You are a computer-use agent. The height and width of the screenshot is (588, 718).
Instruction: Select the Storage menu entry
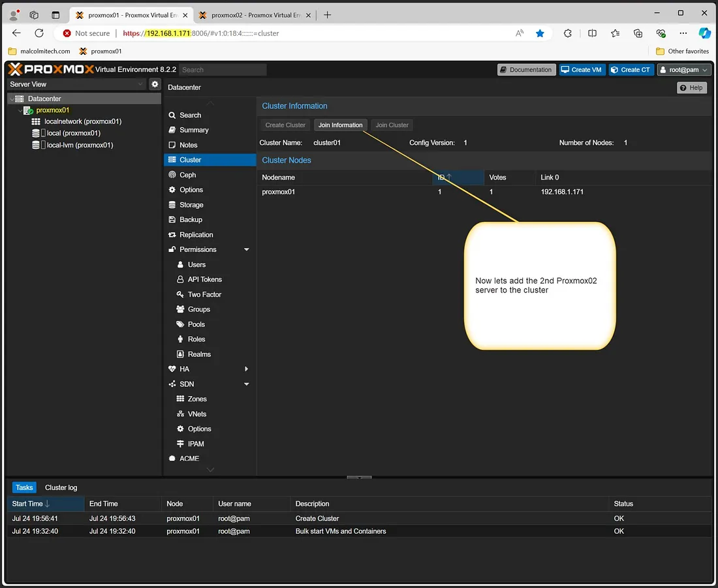(x=191, y=205)
